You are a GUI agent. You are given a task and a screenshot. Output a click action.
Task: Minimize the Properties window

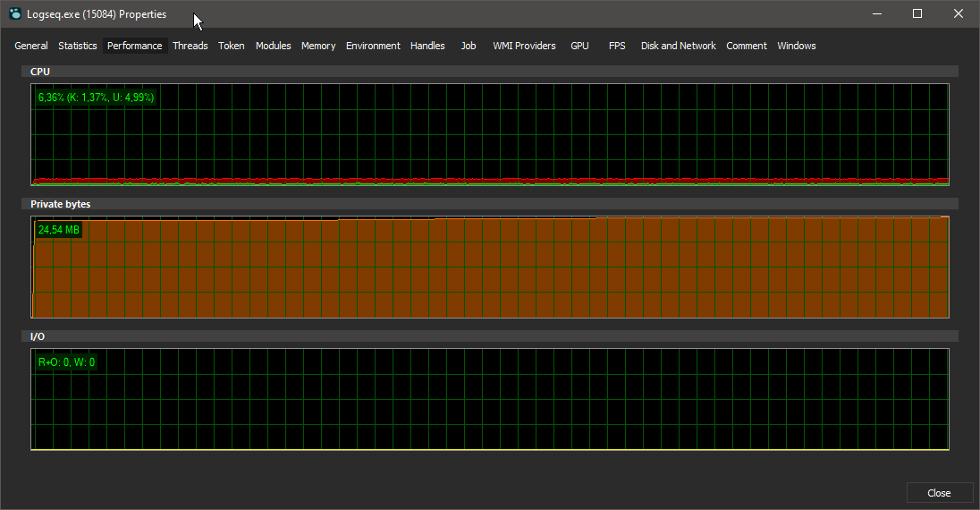(877, 13)
